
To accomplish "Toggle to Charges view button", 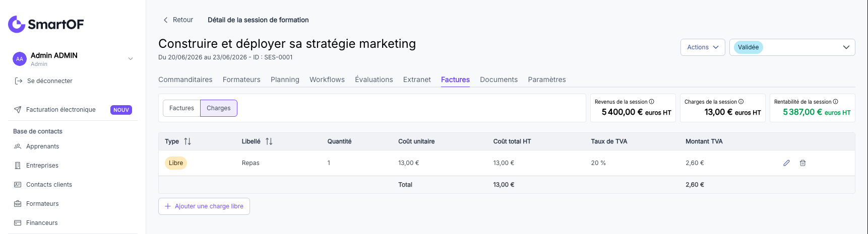I will coord(219,108).
